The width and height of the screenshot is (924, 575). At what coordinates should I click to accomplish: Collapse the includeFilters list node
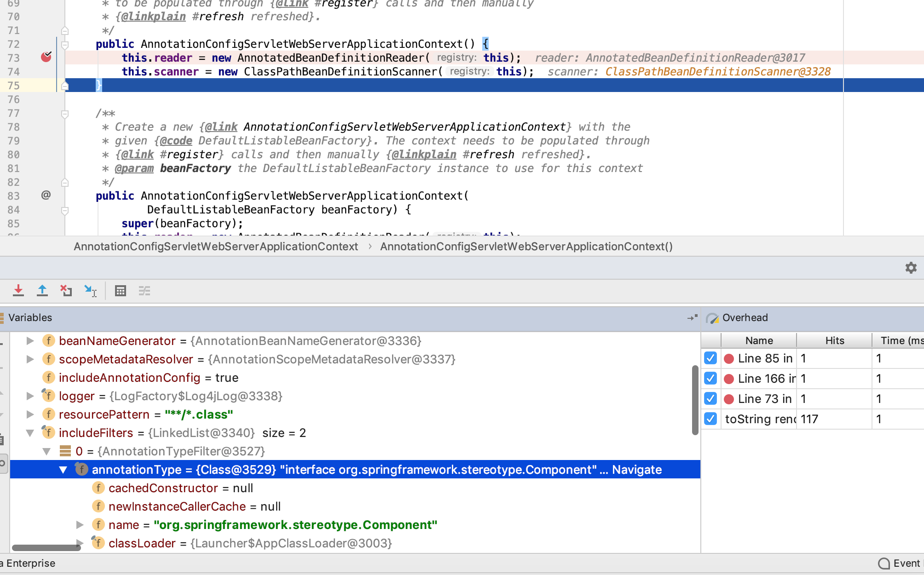[30, 432]
